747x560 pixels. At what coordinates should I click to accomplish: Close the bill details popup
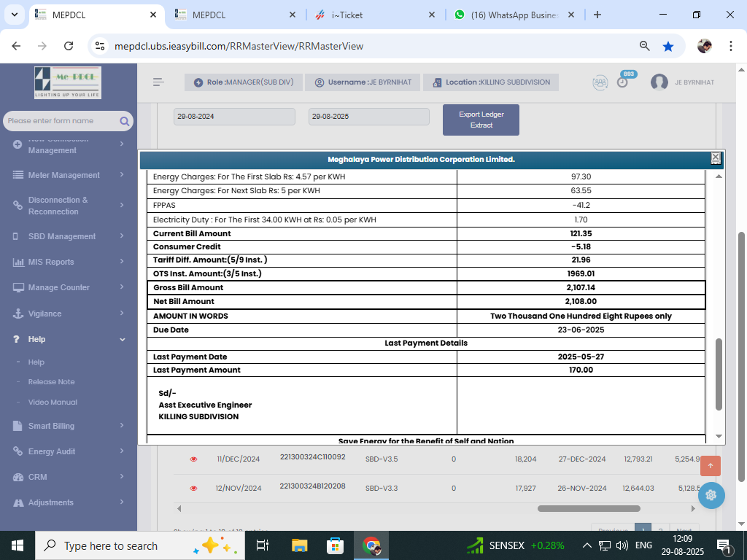[716, 158]
